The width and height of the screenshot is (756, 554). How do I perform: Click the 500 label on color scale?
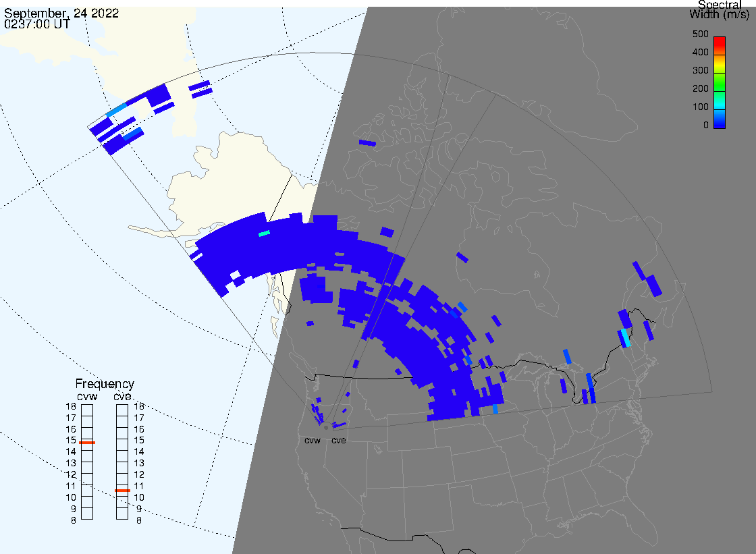(x=700, y=34)
